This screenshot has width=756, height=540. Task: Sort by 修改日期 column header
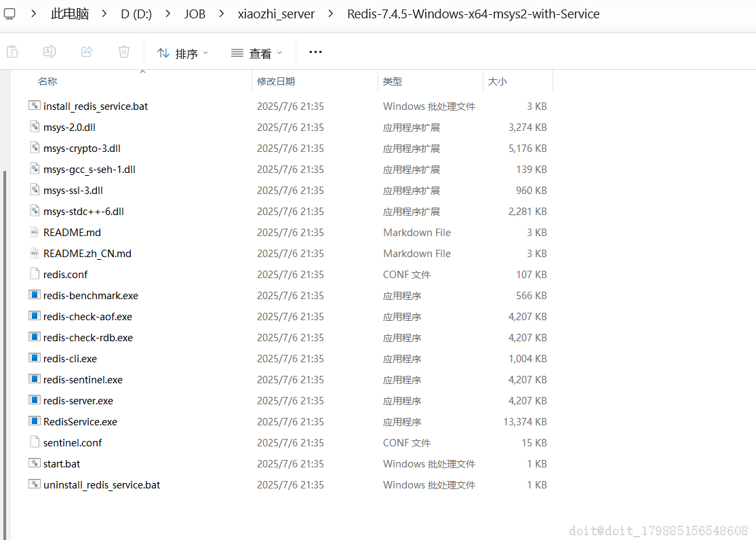(276, 81)
